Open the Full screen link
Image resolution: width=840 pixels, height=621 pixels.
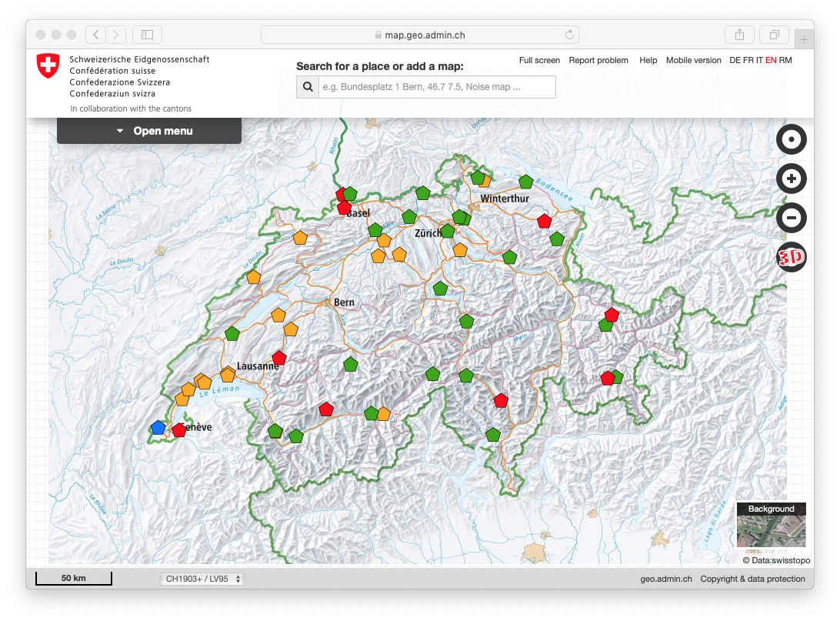539,60
